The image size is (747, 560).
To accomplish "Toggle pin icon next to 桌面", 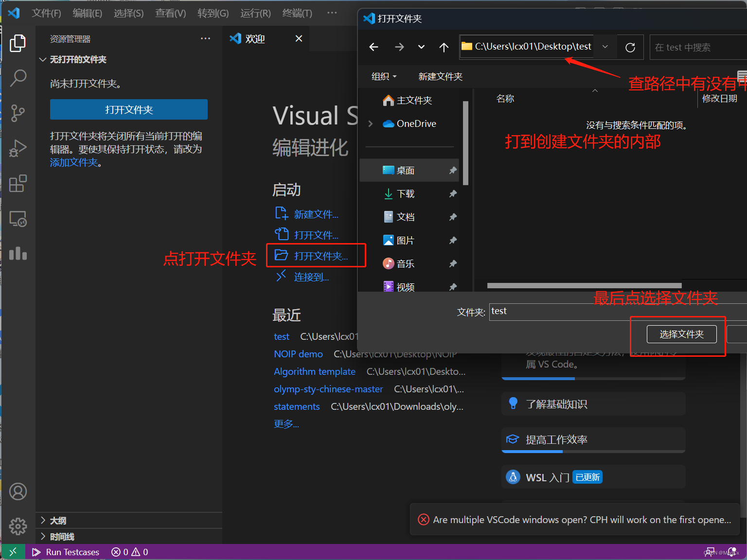I will 453,170.
